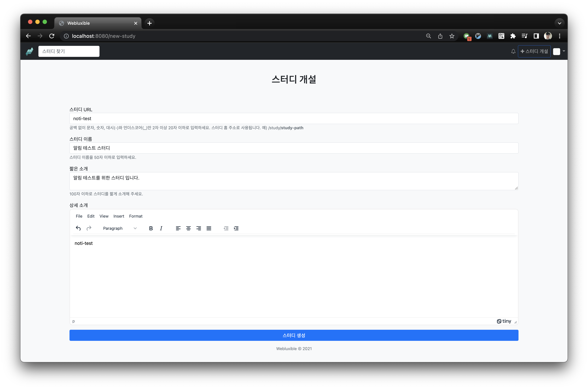Screen dimensions: 588x389
Task: Click the 스터디 개설 navbar button
Action: click(534, 51)
